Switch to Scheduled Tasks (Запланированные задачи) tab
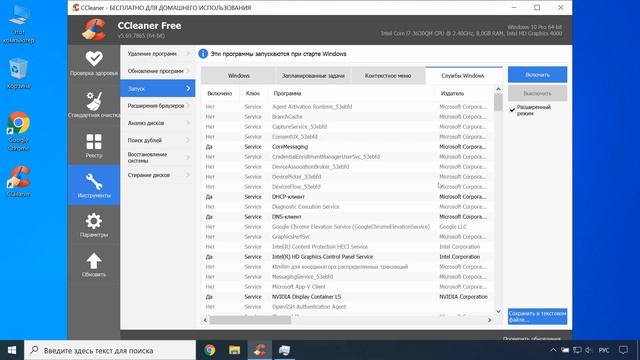 tap(313, 76)
